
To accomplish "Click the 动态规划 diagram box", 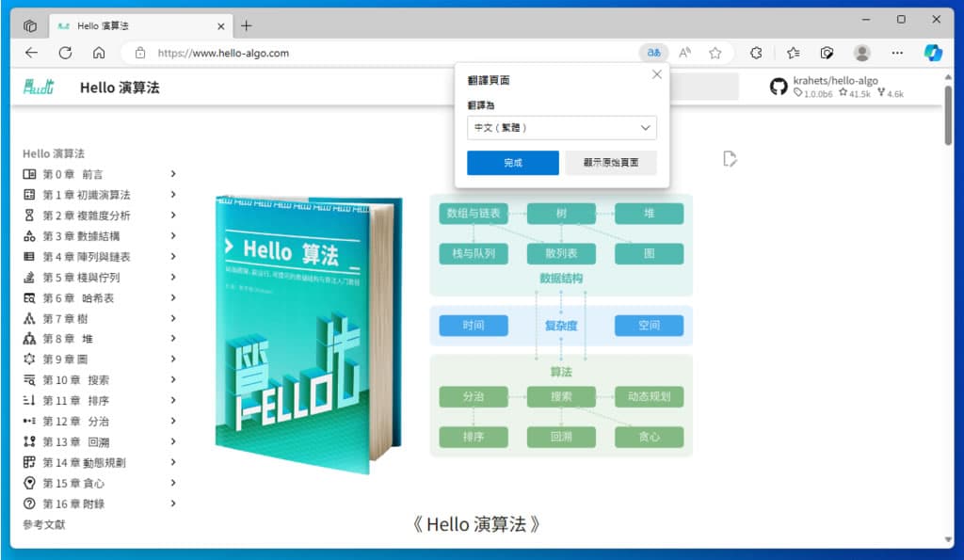I will click(x=650, y=396).
